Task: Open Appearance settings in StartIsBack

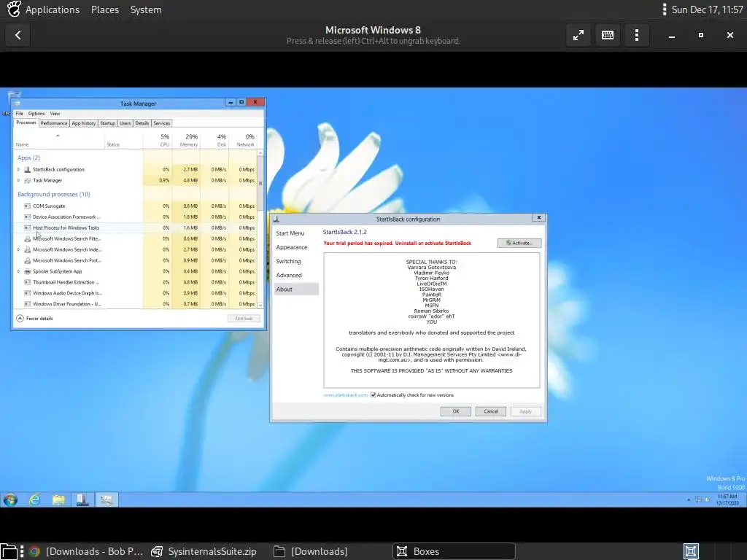Action: pyautogui.click(x=292, y=247)
